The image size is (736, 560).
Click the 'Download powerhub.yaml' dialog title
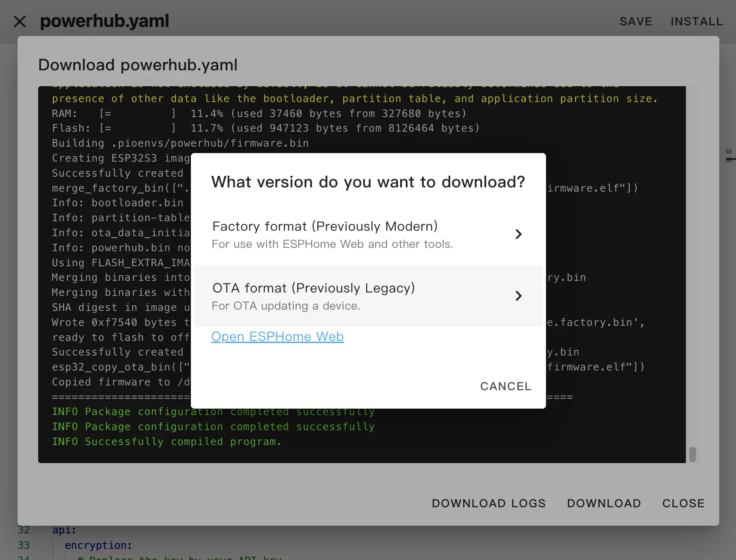click(138, 65)
